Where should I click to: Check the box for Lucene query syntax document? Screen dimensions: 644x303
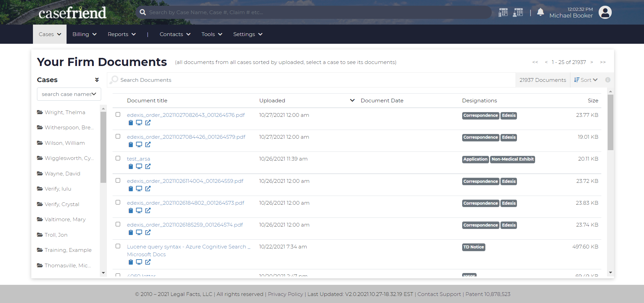(x=118, y=246)
